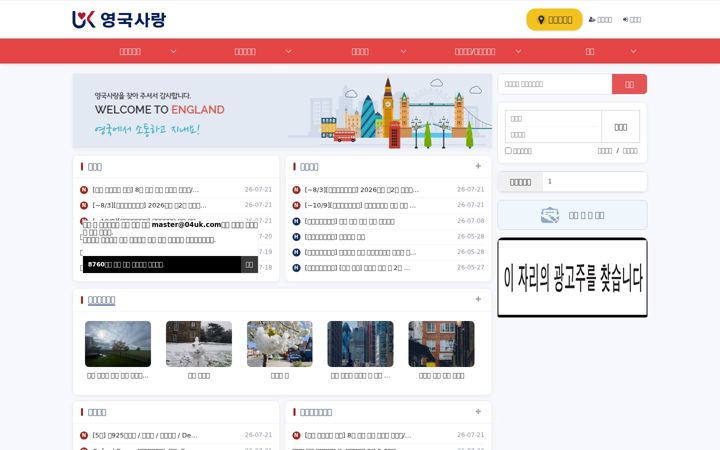Click plus icon above the photo thumbnails
The image size is (720, 450).
[x=478, y=299]
